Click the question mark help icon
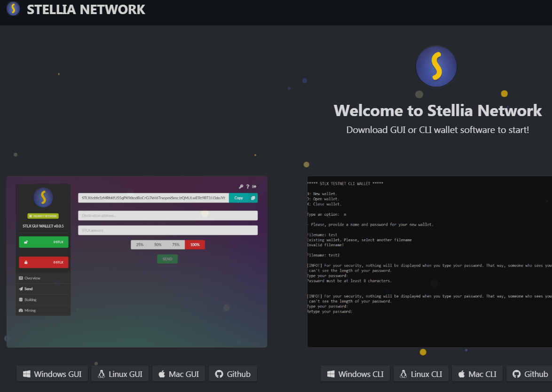Screen dimensions: 552x392 (248, 187)
